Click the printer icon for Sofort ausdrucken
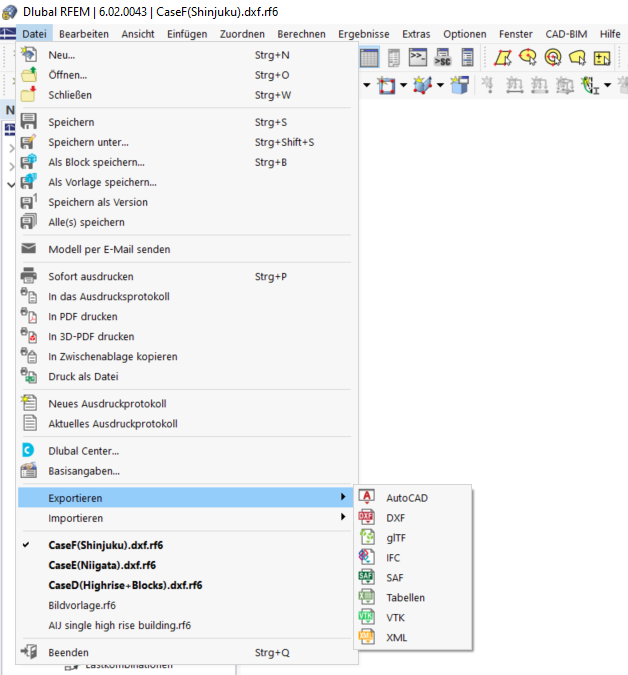Screen dimensions: 628x675 pos(29,276)
